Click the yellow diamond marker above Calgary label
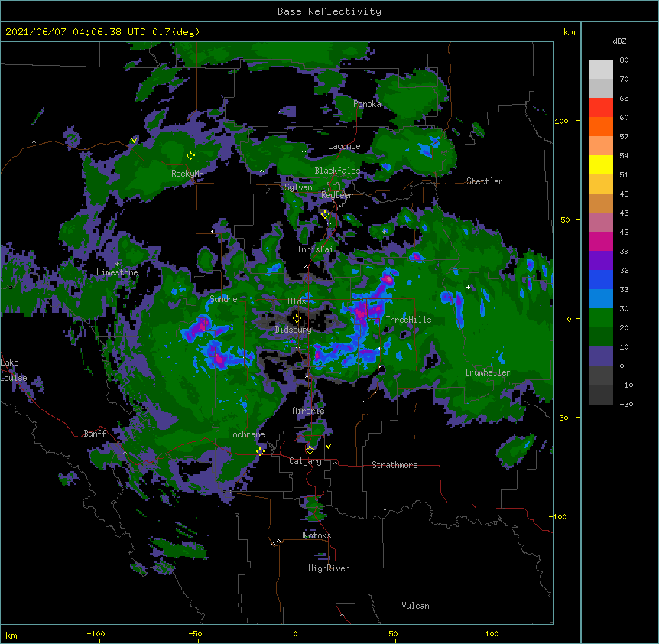 [x=310, y=450]
